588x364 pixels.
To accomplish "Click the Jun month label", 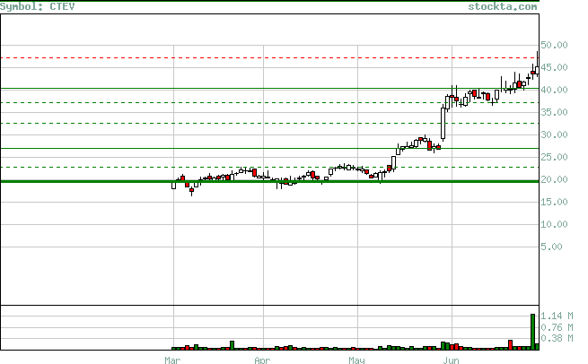I will click(x=451, y=360).
